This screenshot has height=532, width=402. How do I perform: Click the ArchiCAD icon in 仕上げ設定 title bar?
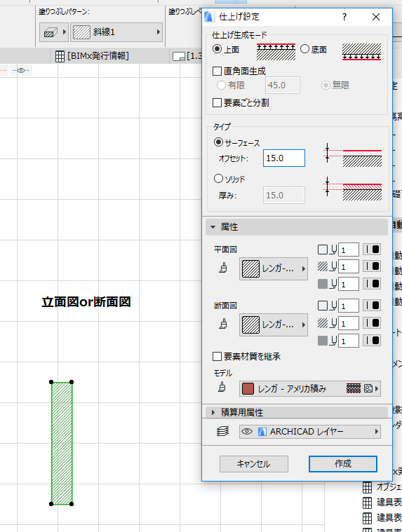pyautogui.click(x=208, y=17)
